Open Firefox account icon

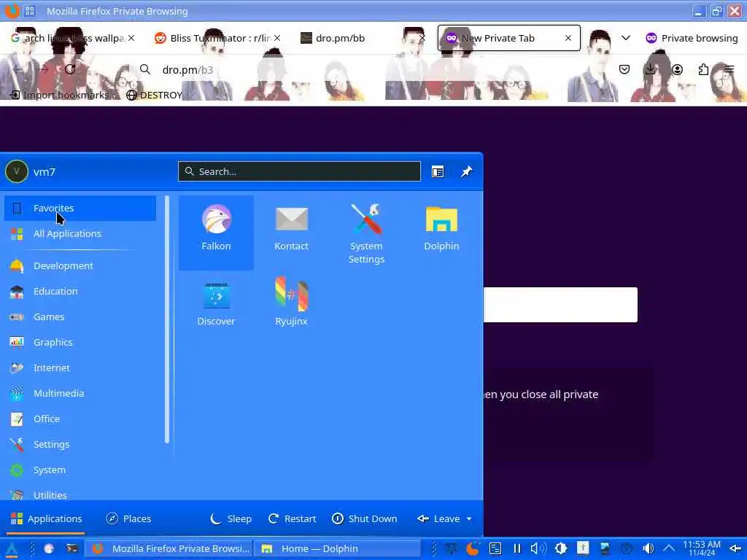(677, 69)
